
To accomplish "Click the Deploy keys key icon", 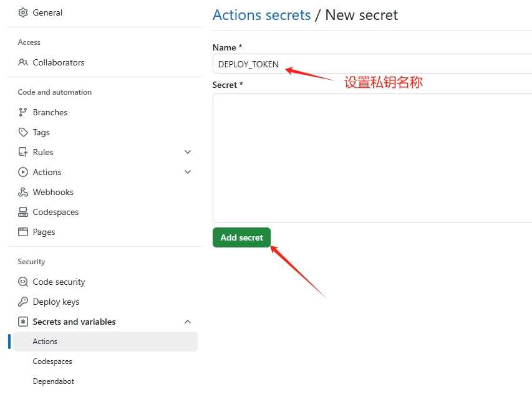I will [22, 302].
